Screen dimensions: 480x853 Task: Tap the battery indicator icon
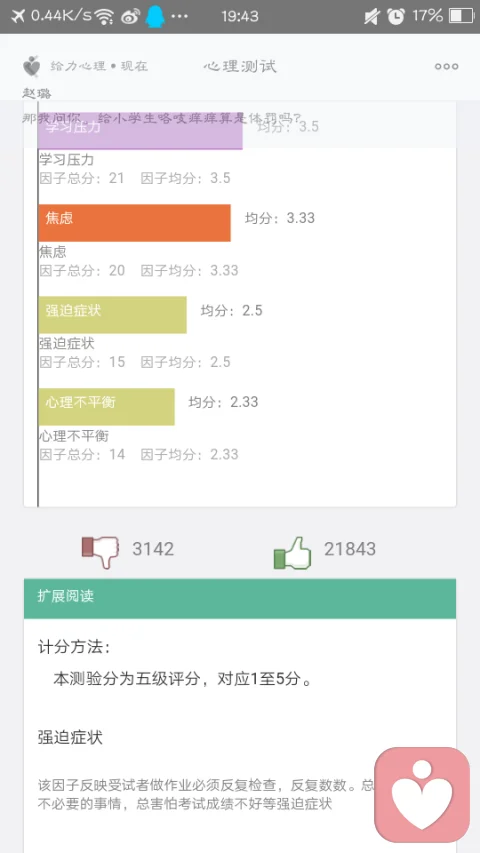461,16
